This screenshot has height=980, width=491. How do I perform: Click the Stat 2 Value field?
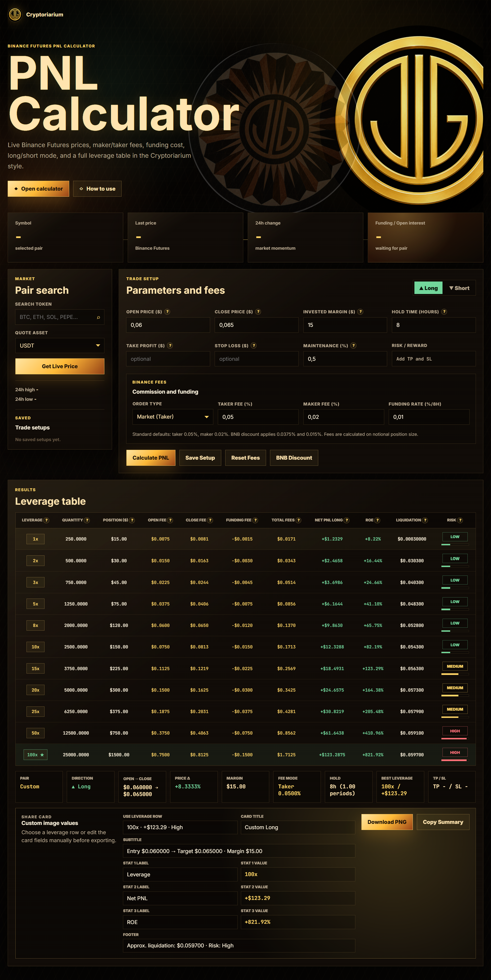tap(298, 898)
